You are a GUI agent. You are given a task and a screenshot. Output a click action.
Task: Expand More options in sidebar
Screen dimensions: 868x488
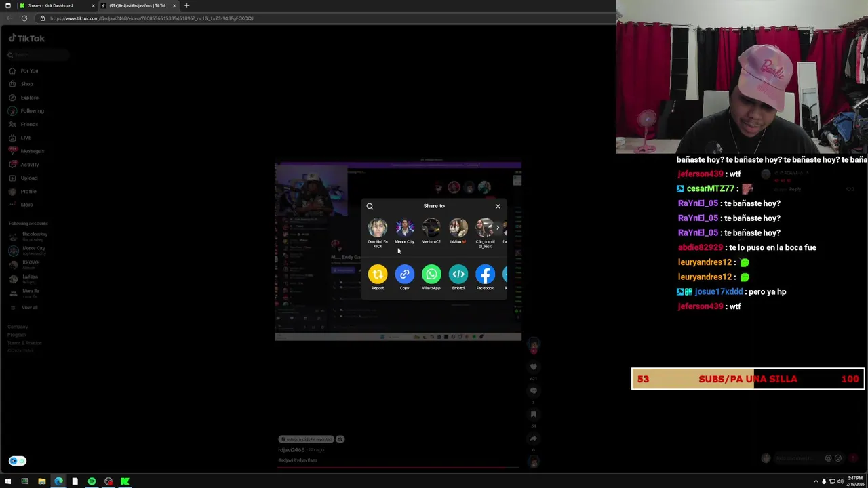coord(21,205)
